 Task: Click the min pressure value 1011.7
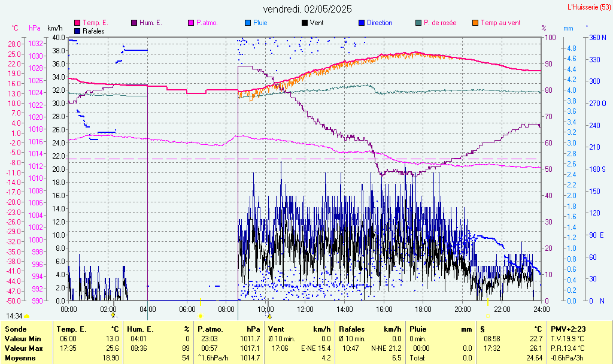(x=250, y=339)
